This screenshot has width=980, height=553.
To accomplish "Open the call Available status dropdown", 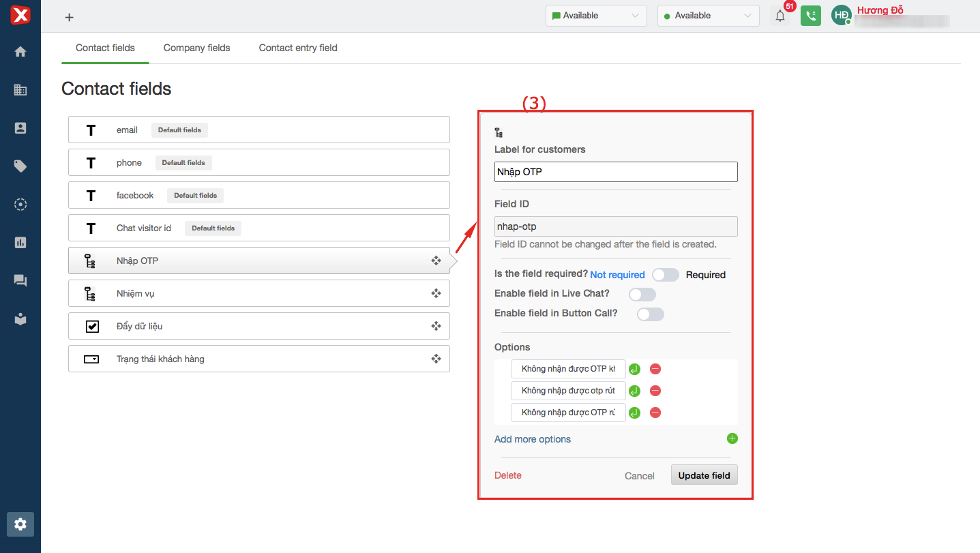I will [708, 16].
